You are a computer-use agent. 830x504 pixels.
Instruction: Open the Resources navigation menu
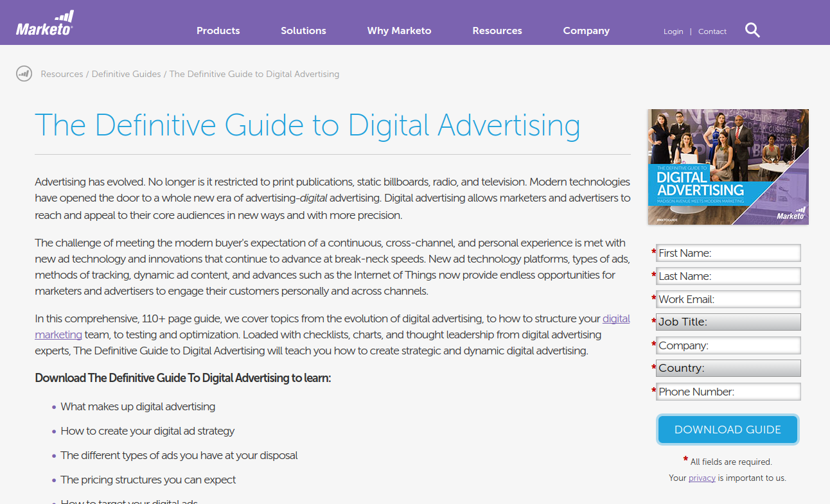pos(497,30)
